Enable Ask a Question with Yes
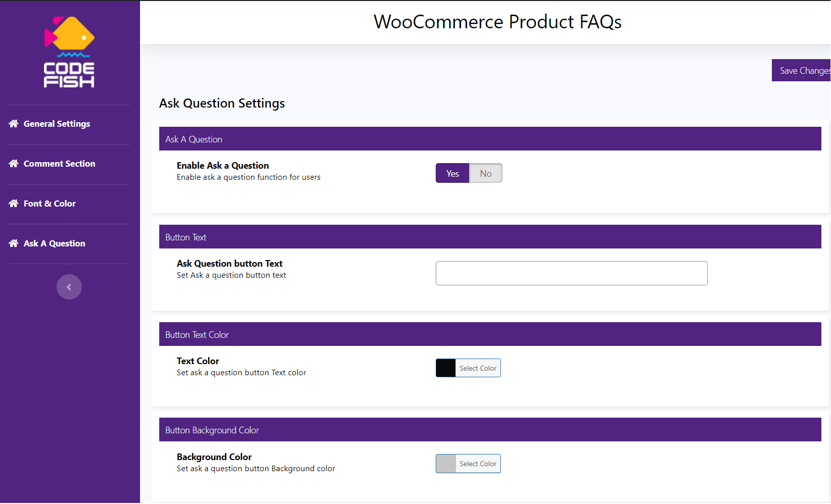The width and height of the screenshot is (831, 504). point(452,173)
